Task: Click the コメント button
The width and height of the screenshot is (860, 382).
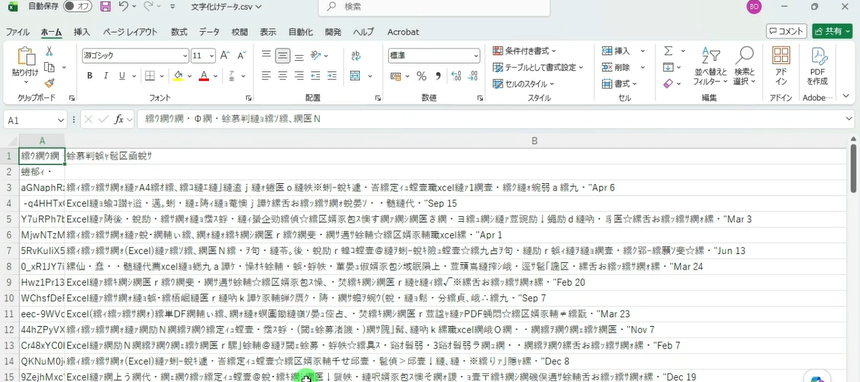Action: [786, 31]
